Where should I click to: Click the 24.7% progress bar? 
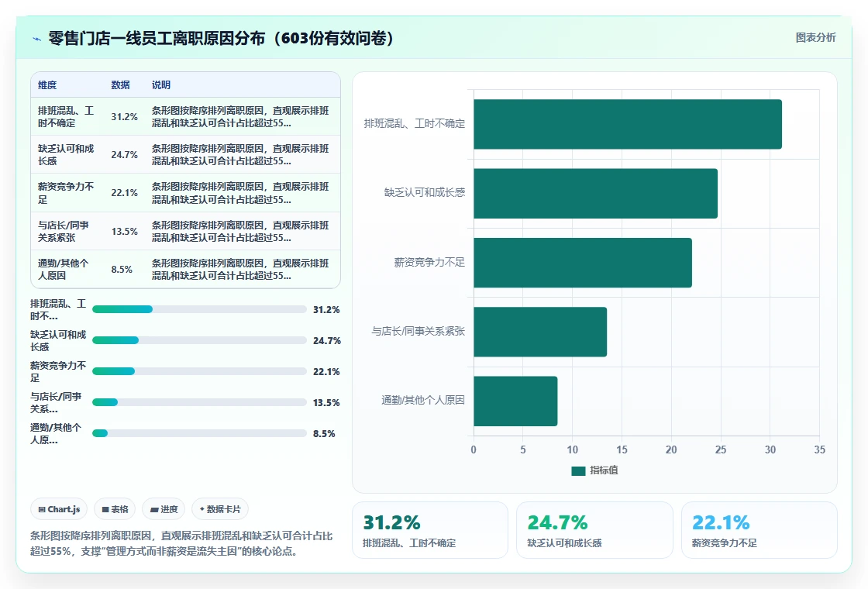[x=199, y=340]
